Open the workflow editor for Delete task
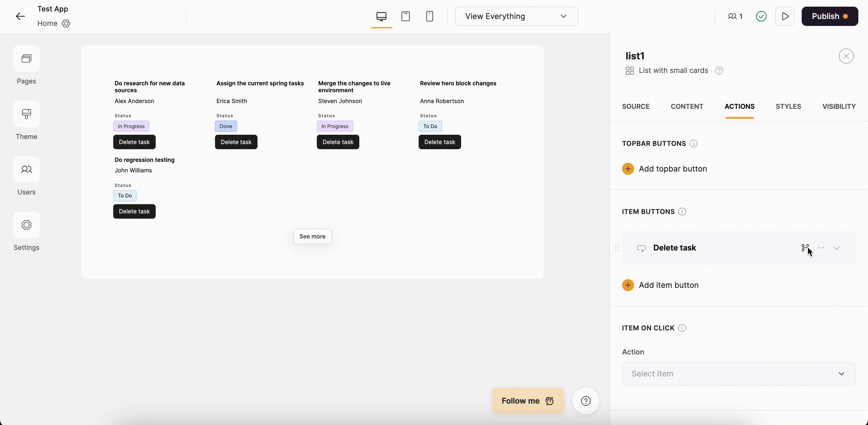This screenshot has height=425, width=868. (x=805, y=248)
